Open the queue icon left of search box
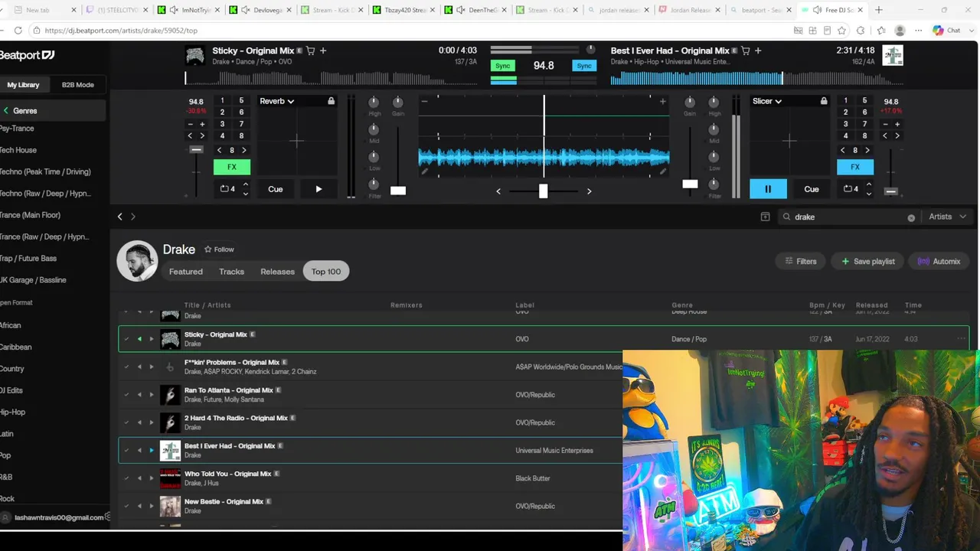 765,217
